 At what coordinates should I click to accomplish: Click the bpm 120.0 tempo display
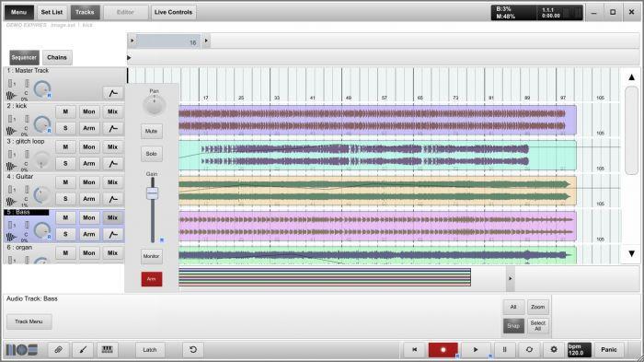579,350
